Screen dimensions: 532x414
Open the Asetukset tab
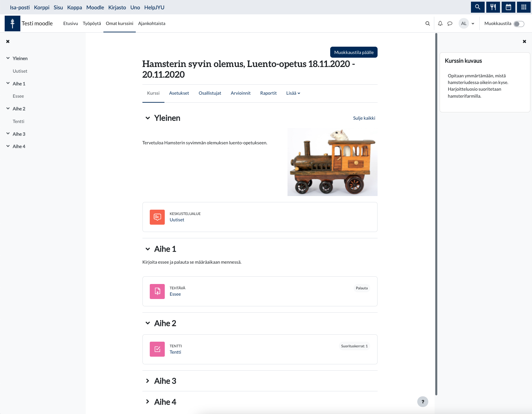click(x=179, y=93)
